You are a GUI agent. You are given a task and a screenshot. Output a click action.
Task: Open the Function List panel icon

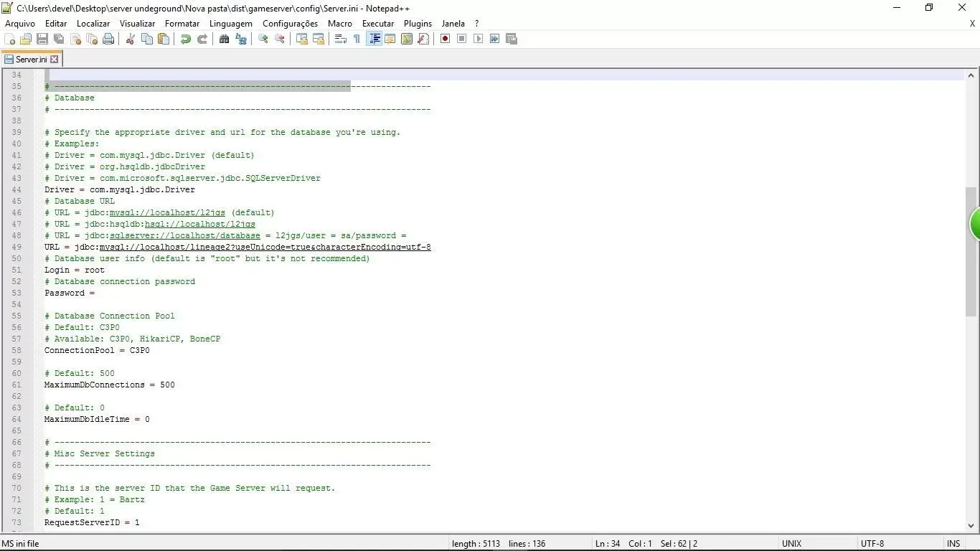click(423, 39)
